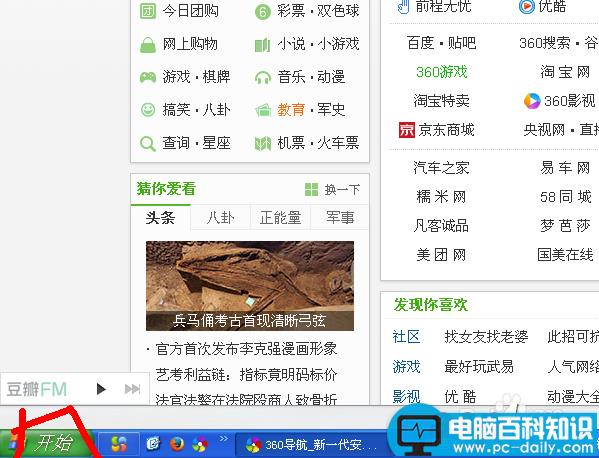Open the 美团网 link
Image resolution: width=599 pixels, height=458 pixels.
point(441,254)
